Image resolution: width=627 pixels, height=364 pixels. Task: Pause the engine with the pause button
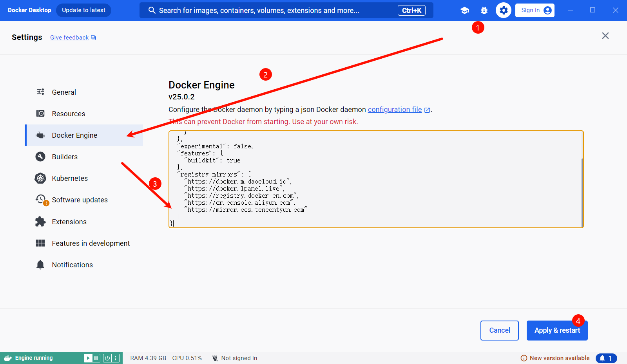tap(96, 358)
